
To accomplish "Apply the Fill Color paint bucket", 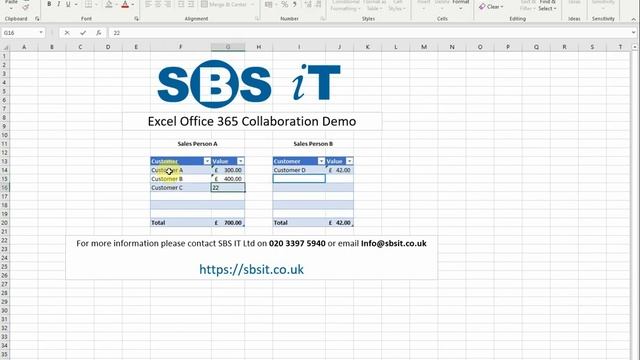I will click(x=109, y=4).
